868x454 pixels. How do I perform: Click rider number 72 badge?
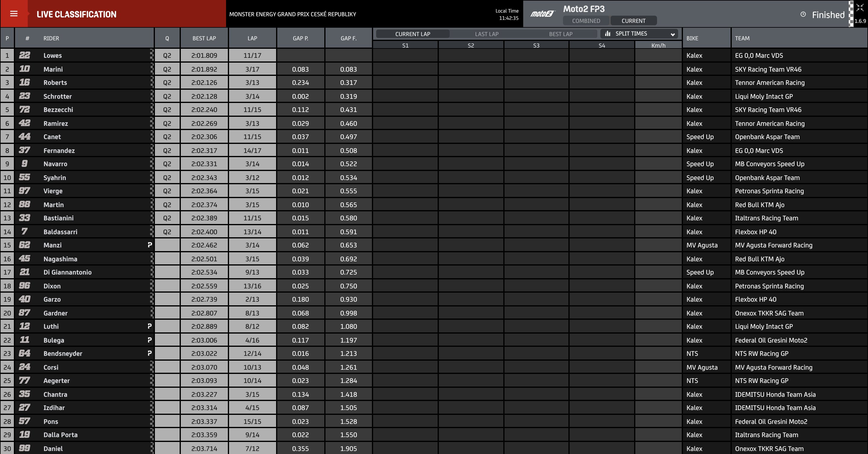coord(24,109)
